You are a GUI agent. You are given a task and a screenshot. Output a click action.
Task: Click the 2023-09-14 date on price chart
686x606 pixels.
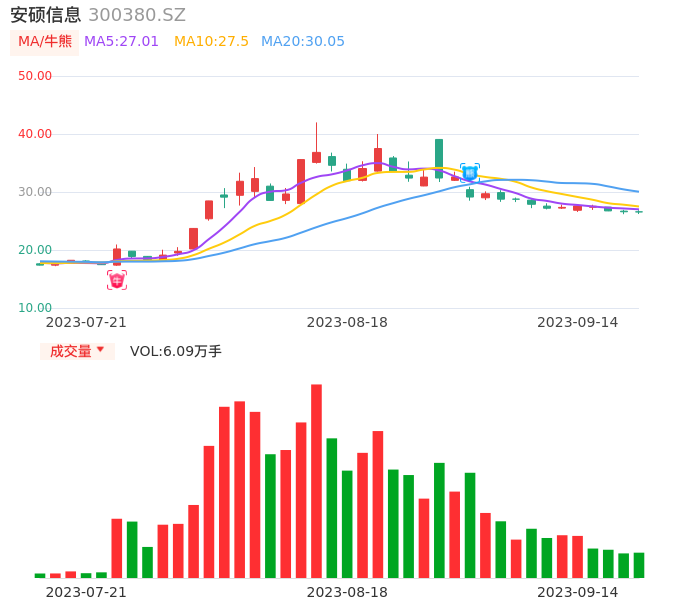(x=578, y=323)
